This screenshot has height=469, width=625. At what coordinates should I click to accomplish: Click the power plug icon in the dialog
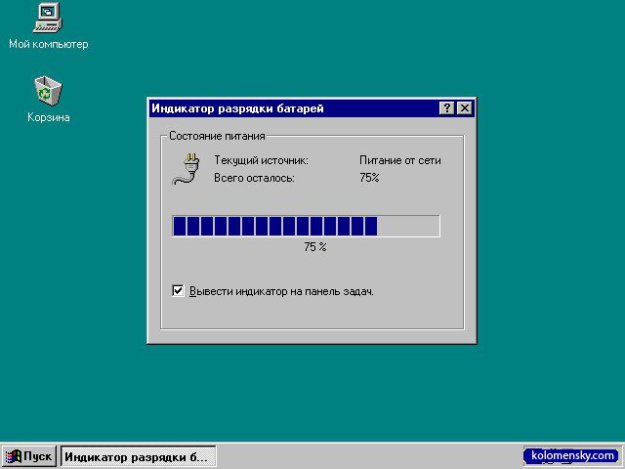pos(186,168)
